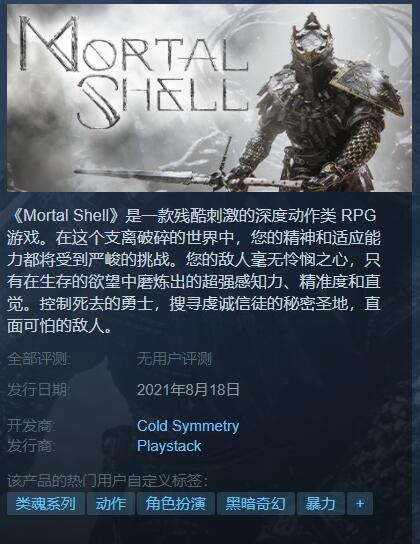Click the plus button to show more tags
The height and width of the screenshot is (544, 420).
point(360,503)
